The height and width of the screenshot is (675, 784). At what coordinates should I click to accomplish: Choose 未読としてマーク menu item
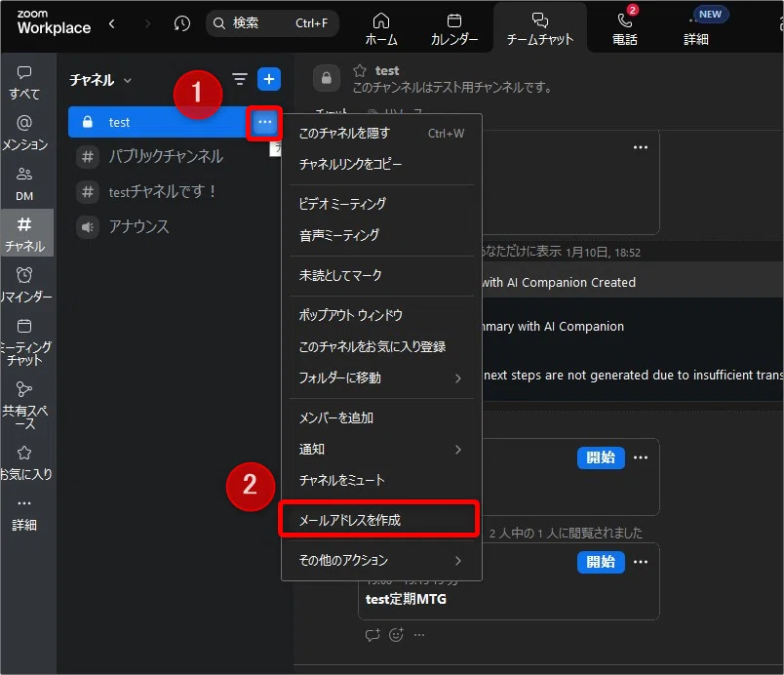pyautogui.click(x=381, y=275)
